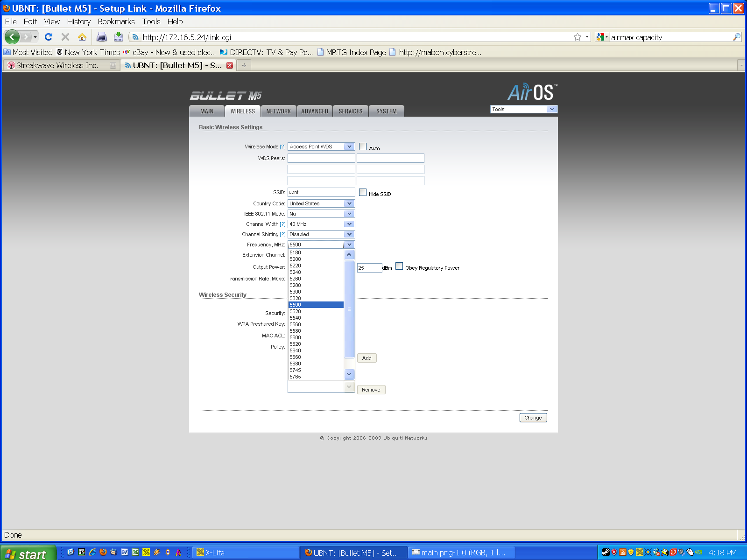
Task: Click the Change button
Action: pyautogui.click(x=533, y=418)
